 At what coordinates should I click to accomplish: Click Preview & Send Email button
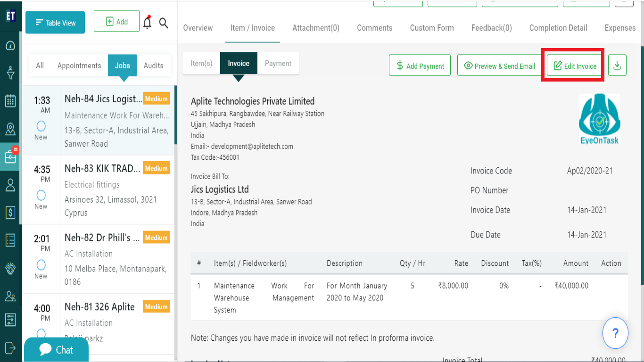pos(499,66)
